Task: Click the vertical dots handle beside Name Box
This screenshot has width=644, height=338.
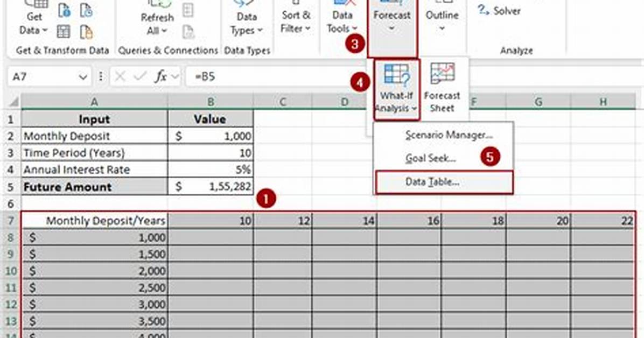Action: pyautogui.click(x=101, y=76)
